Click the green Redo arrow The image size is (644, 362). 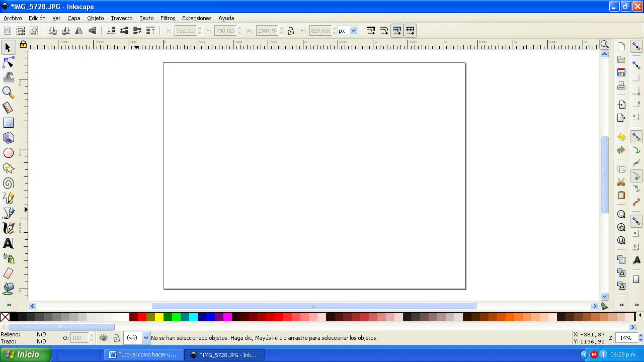tap(621, 150)
